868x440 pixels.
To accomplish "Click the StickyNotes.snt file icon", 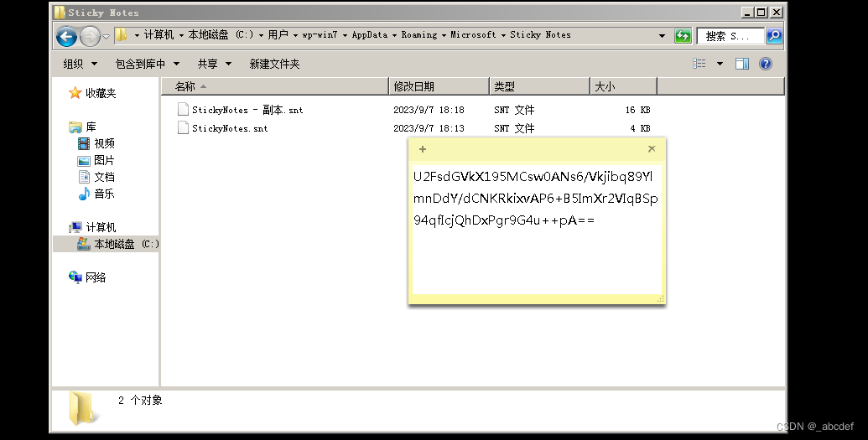I will [x=183, y=128].
